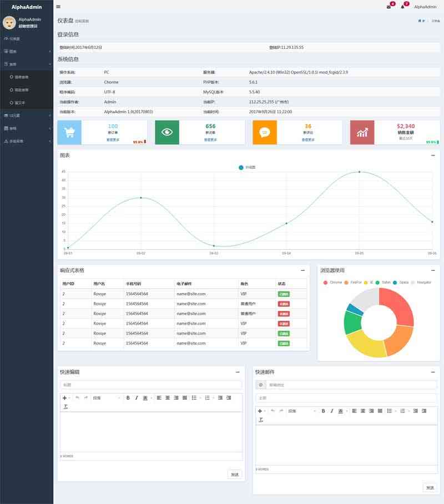Click the blue shopping cart tile
Screen dimensions: 444x504
(69, 133)
